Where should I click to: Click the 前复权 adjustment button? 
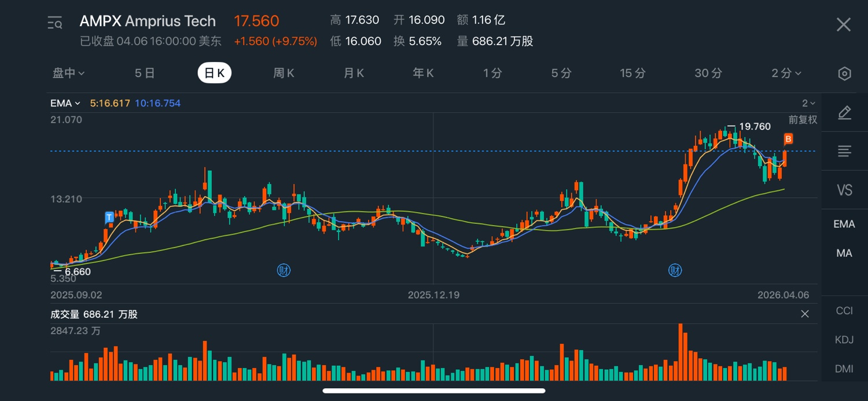point(803,120)
